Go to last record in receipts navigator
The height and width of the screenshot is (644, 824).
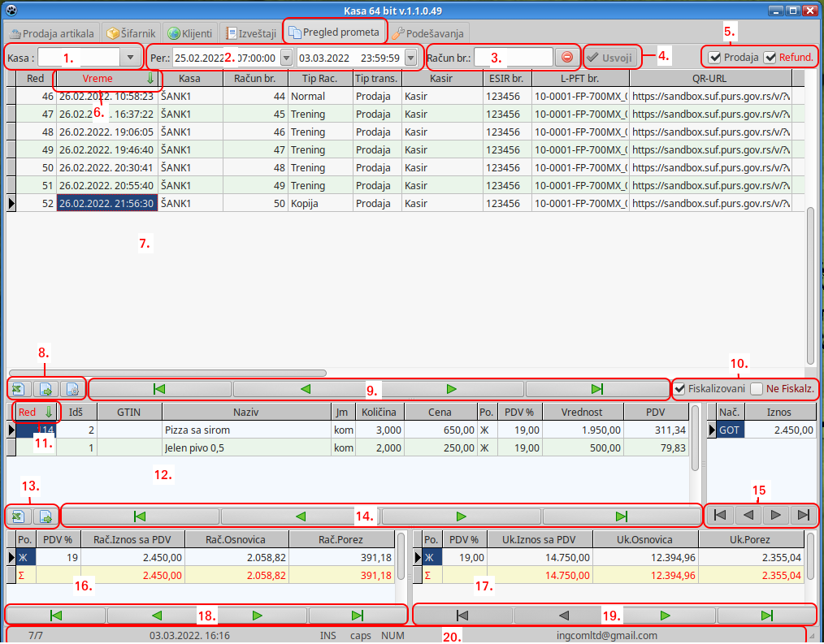point(597,388)
